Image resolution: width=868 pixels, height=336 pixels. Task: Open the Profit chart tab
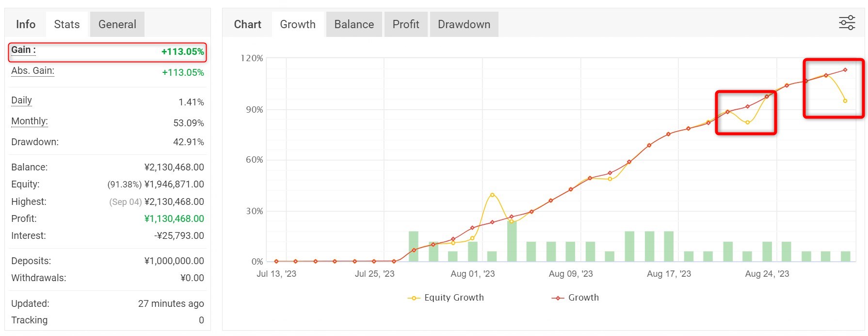(405, 24)
